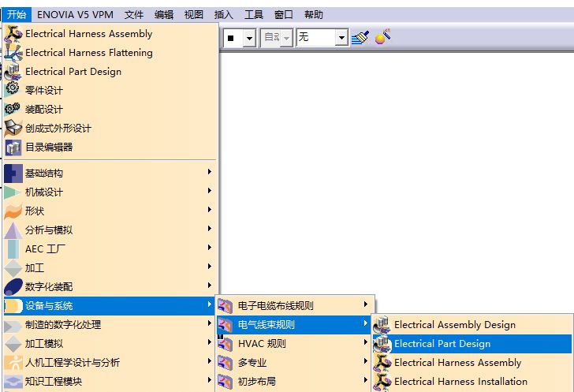The image size is (574, 392).
Task: Expand the AEC 工厂 submenu arrow
Action: [x=210, y=248]
